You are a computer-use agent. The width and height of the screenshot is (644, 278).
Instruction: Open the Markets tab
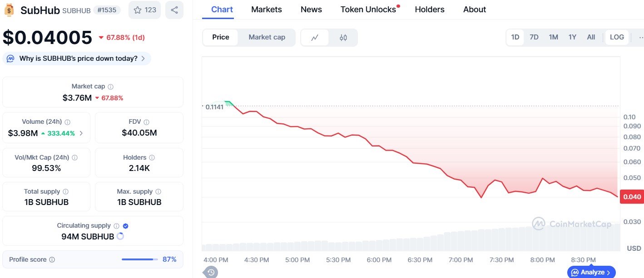point(267,10)
